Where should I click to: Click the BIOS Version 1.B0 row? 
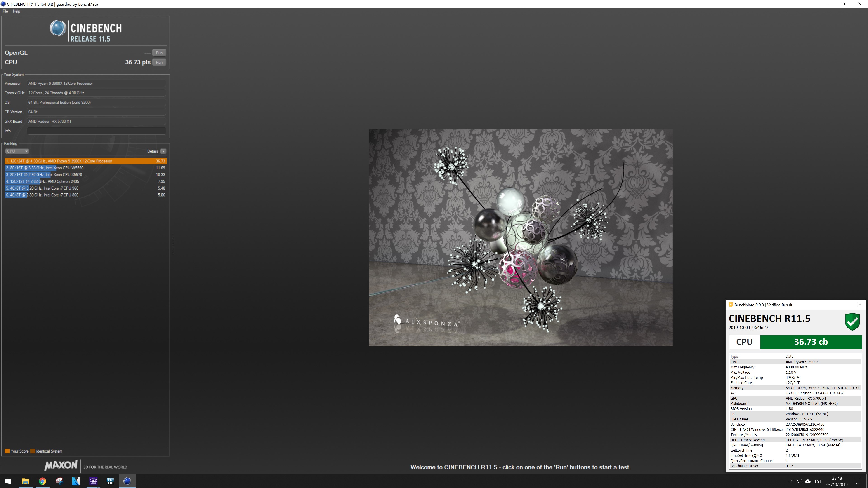795,409
